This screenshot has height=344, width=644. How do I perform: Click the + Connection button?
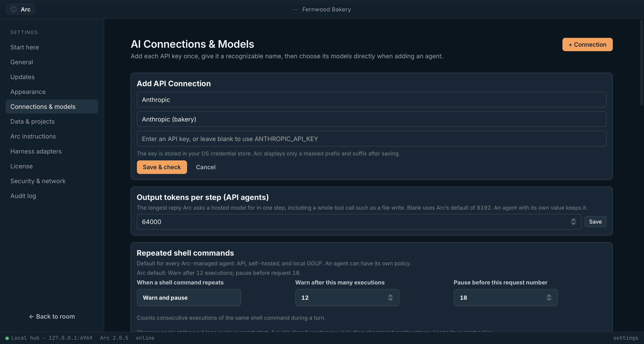(588, 45)
